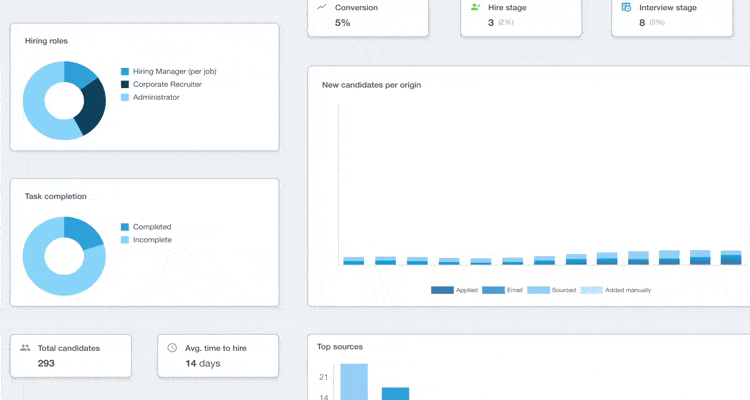Viewport: 750px width, 400px height.
Task: Click the Added manually legend label
Action: click(628, 290)
